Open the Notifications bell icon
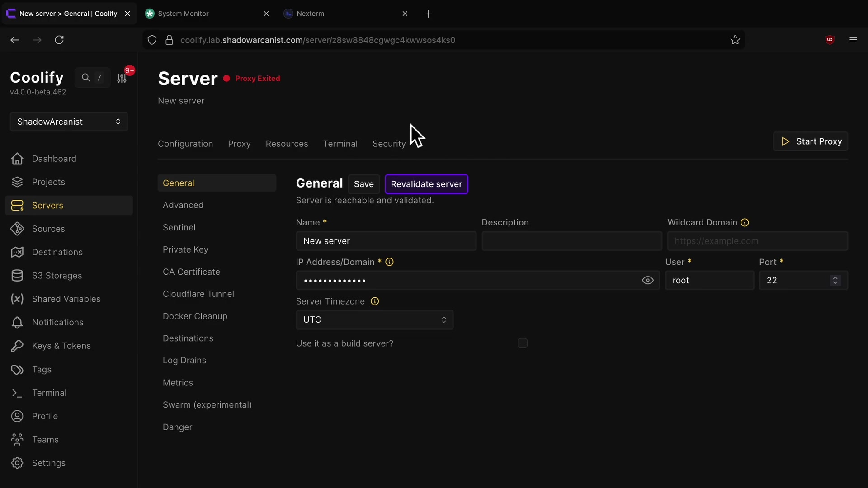The height and width of the screenshot is (488, 868). [x=17, y=323]
